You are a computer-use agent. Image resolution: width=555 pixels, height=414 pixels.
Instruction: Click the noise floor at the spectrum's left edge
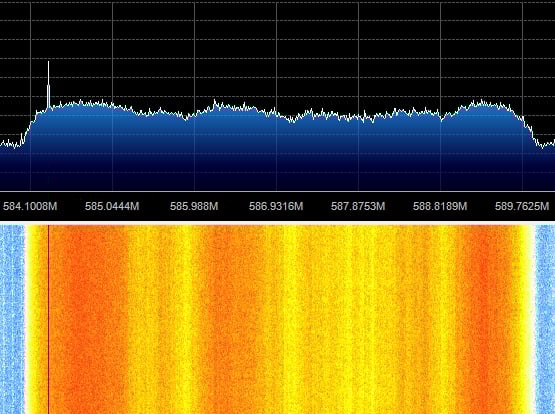[x=11, y=144]
